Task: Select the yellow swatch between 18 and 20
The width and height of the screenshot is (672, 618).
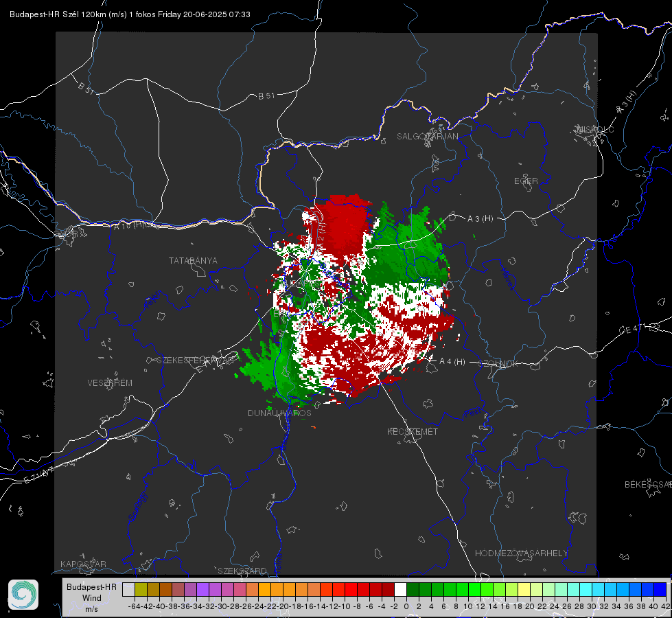Action: [524, 589]
